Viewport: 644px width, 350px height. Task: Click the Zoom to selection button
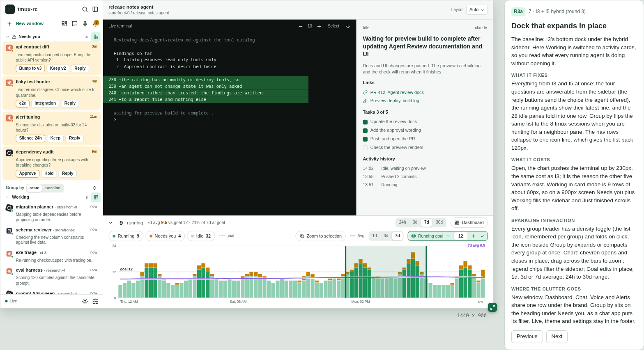(320, 236)
